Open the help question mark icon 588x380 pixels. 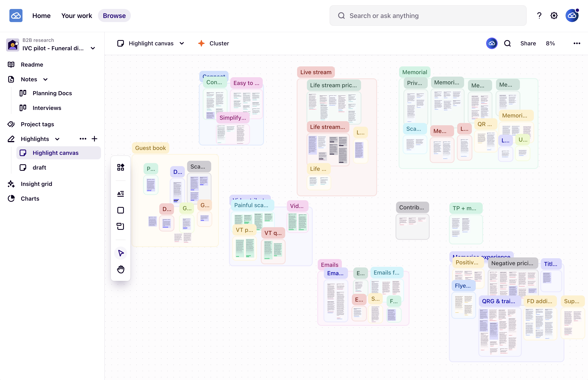tap(539, 16)
